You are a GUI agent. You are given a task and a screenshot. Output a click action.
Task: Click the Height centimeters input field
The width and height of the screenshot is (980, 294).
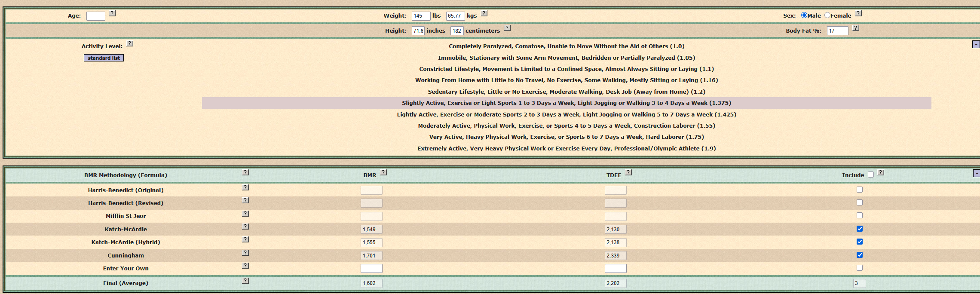pyautogui.click(x=457, y=31)
